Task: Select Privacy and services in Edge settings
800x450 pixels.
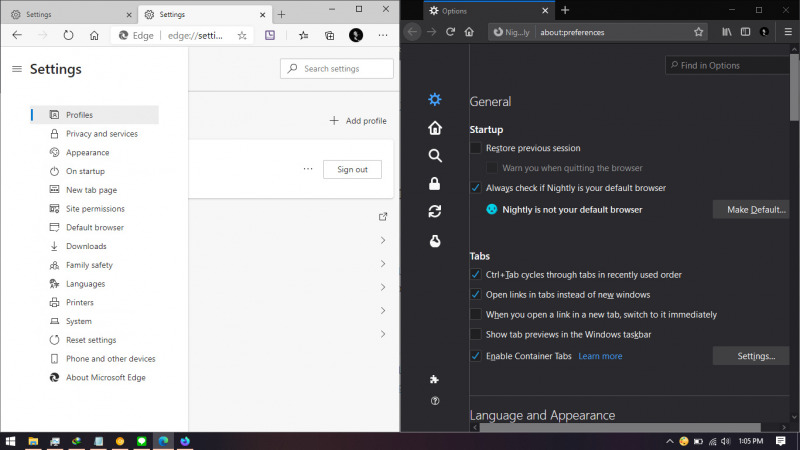Action: (94, 134)
